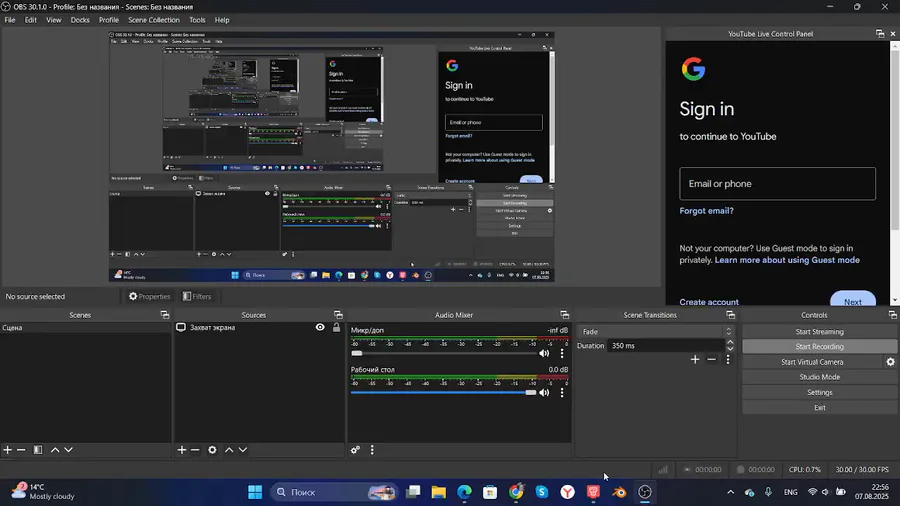Image resolution: width=900 pixels, height=506 pixels.
Task: Move scene up arrow in Scenes panel
Action: pos(55,450)
